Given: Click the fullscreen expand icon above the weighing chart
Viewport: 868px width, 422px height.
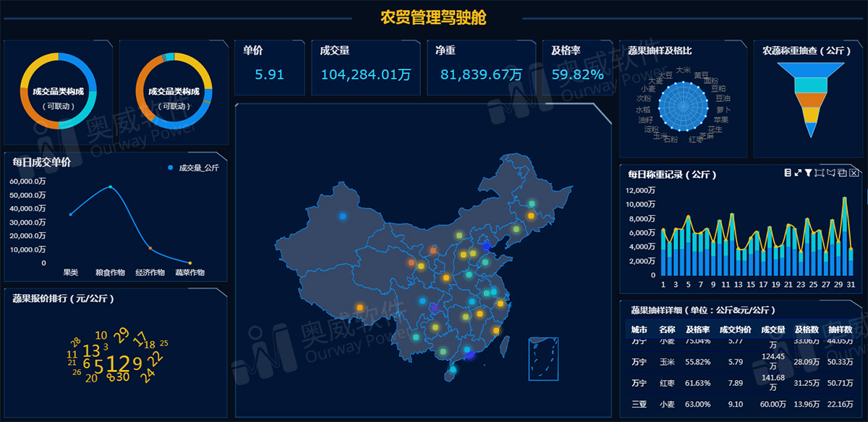Looking at the screenshot, I should [797, 172].
